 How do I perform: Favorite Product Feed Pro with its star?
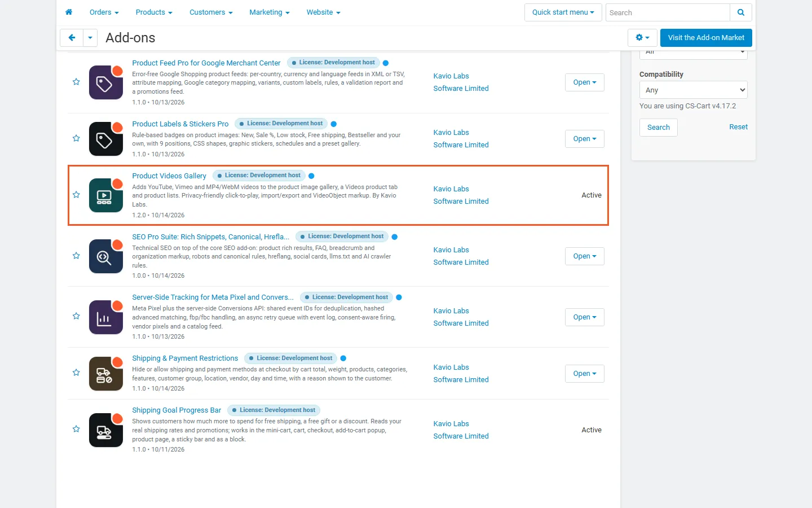pyautogui.click(x=76, y=82)
